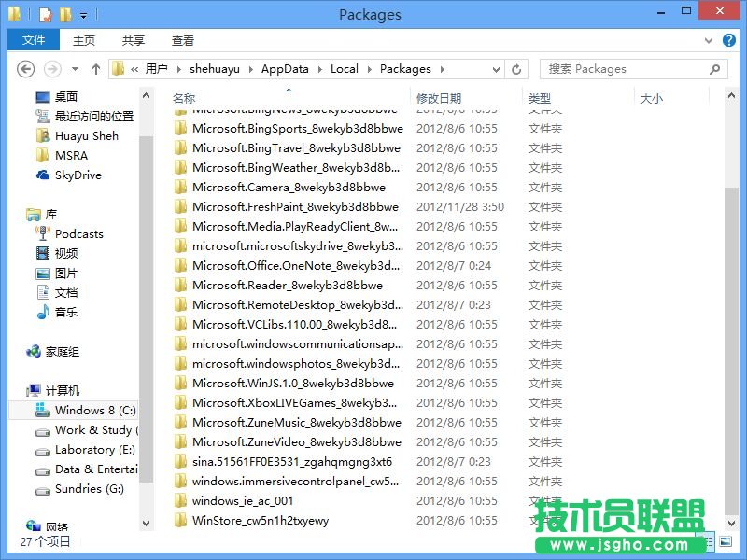The image size is (747, 560).
Task: Click the folder icon in the address bar
Action: 118,68
